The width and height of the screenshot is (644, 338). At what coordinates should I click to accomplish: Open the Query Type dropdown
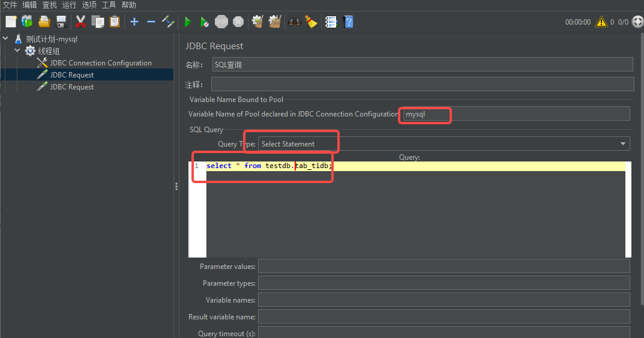pyautogui.click(x=444, y=143)
